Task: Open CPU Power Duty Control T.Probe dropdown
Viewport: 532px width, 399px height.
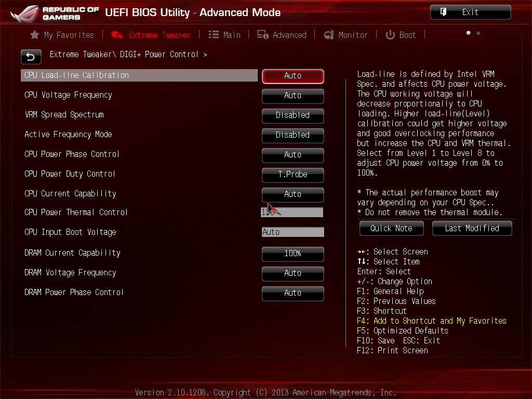Action: coord(293,175)
